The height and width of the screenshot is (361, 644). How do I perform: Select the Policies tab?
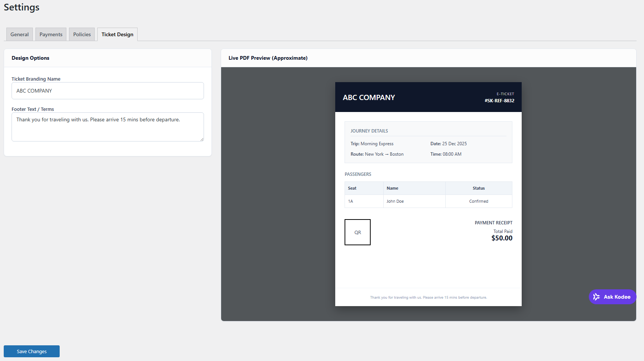click(x=82, y=34)
